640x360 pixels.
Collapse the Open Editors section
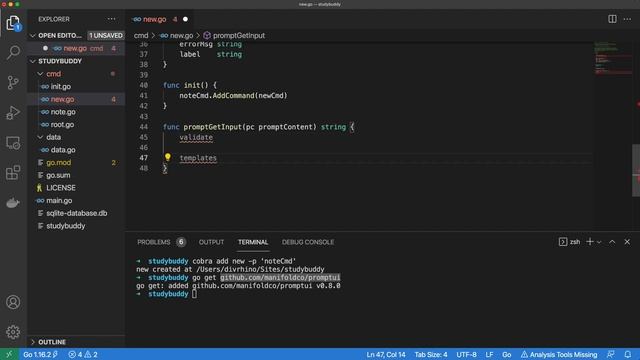33,36
